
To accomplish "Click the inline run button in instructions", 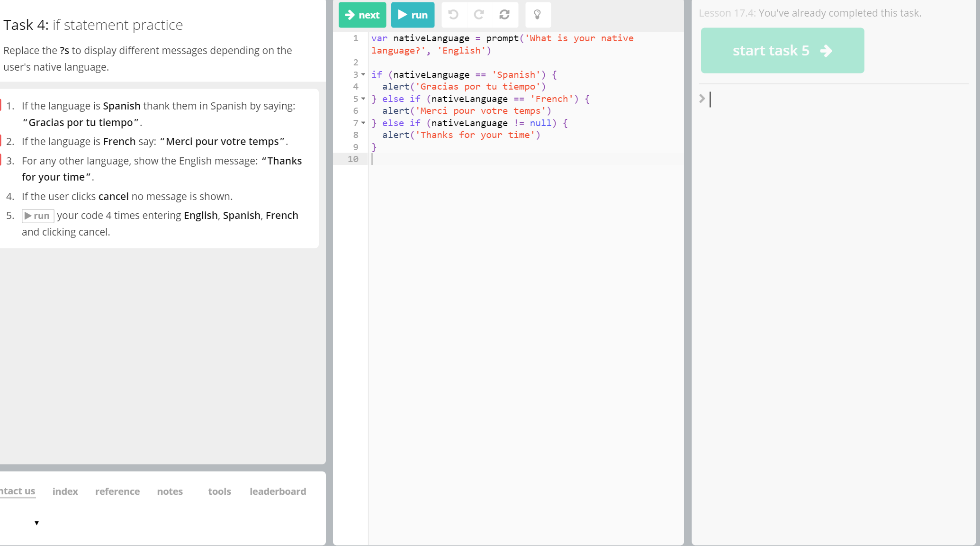I will 38,216.
